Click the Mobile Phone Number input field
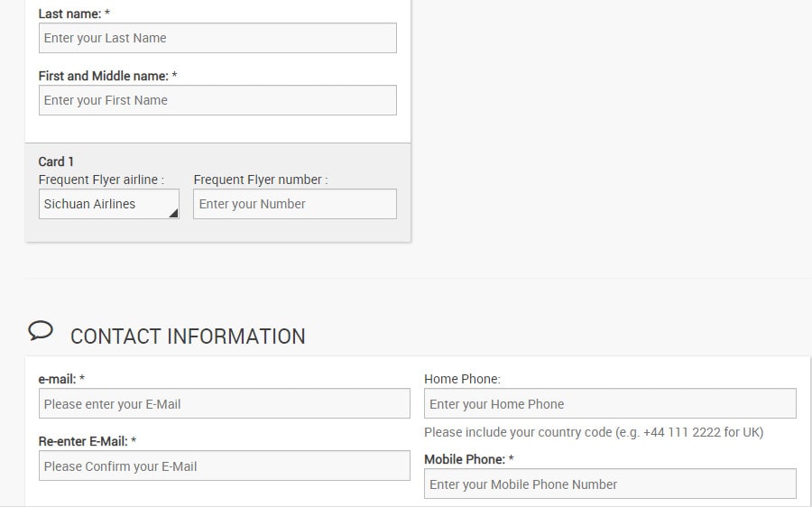The image size is (812, 507). [610, 484]
